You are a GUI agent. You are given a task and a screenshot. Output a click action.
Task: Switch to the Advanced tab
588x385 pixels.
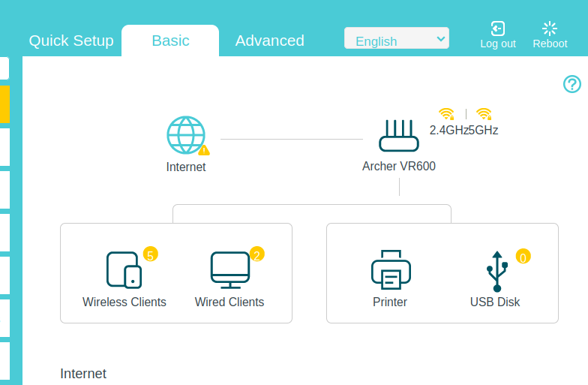(x=270, y=41)
